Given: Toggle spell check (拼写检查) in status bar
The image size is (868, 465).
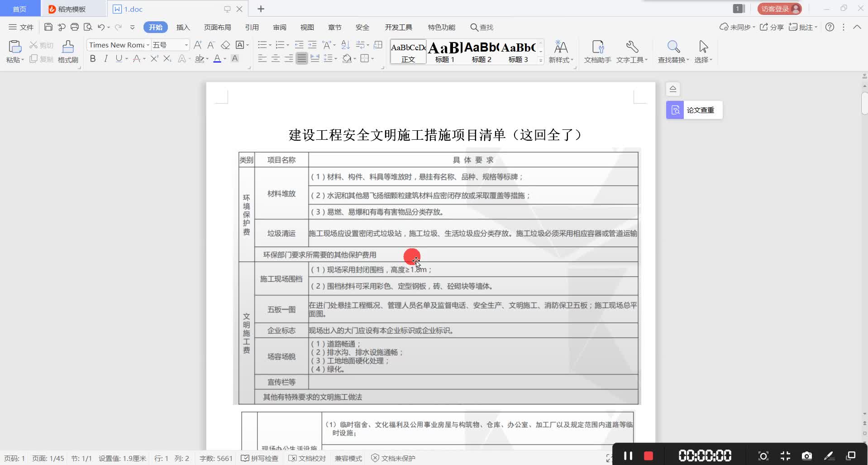Looking at the screenshot, I should pos(260,458).
